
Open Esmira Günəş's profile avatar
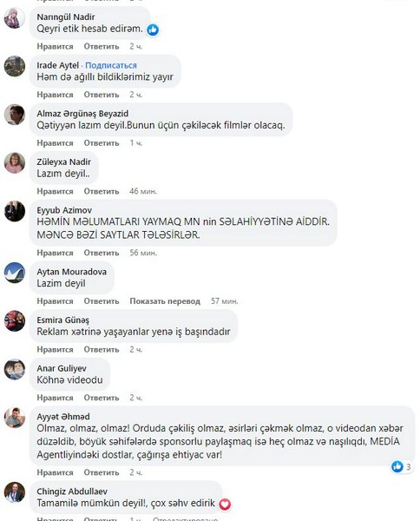click(x=15, y=320)
